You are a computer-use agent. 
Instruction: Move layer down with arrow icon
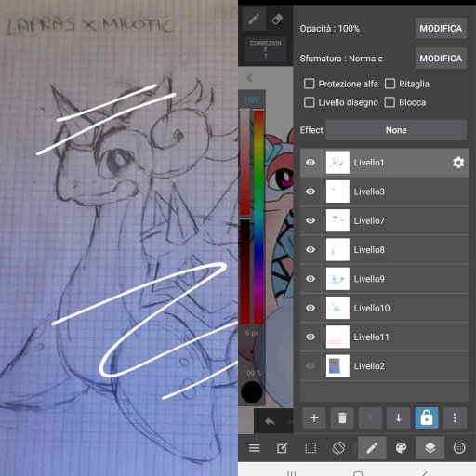tap(399, 417)
